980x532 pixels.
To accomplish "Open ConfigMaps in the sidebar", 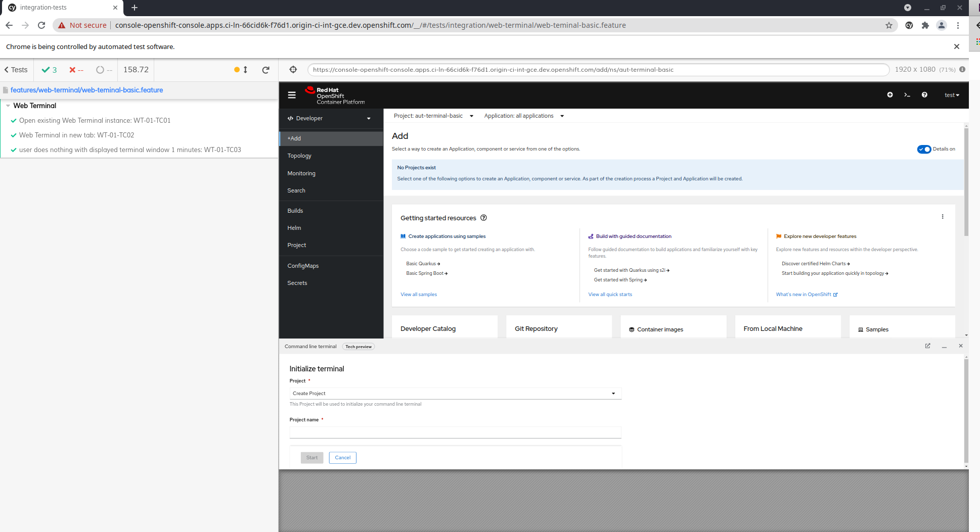I will point(331,266).
